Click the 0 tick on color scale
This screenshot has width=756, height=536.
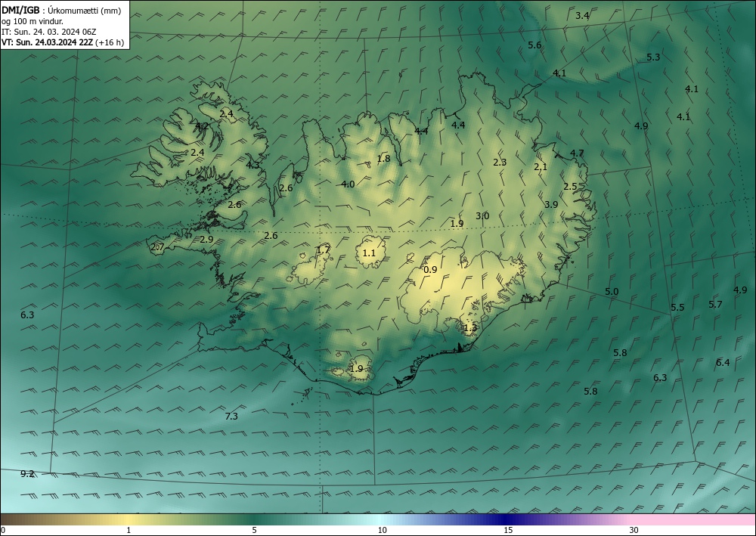pyautogui.click(x=3, y=530)
